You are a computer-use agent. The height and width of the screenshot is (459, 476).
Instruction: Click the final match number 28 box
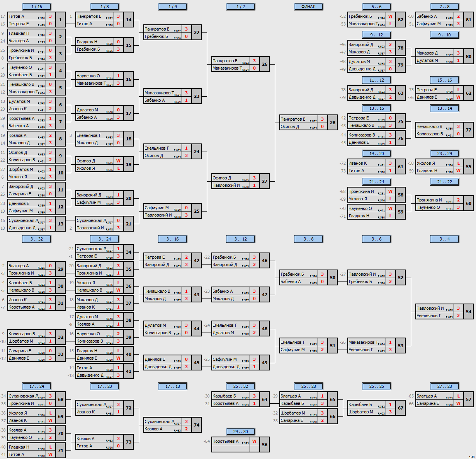coord(333,123)
